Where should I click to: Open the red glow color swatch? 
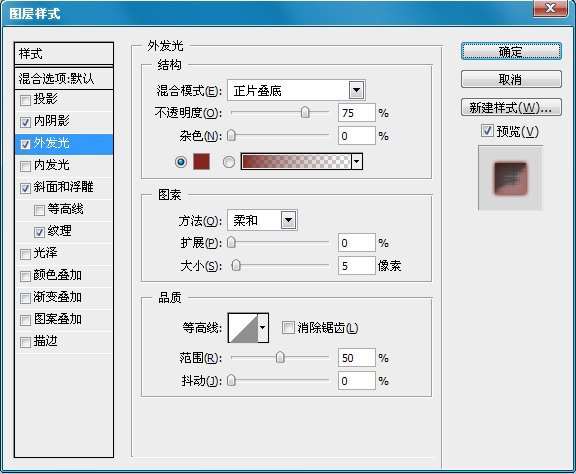[x=201, y=162]
